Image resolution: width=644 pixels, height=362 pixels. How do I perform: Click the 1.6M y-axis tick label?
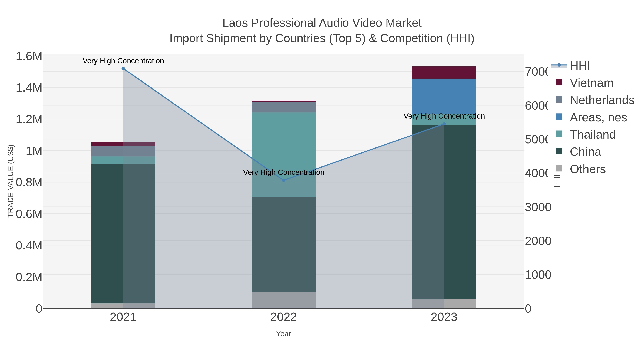29,56
